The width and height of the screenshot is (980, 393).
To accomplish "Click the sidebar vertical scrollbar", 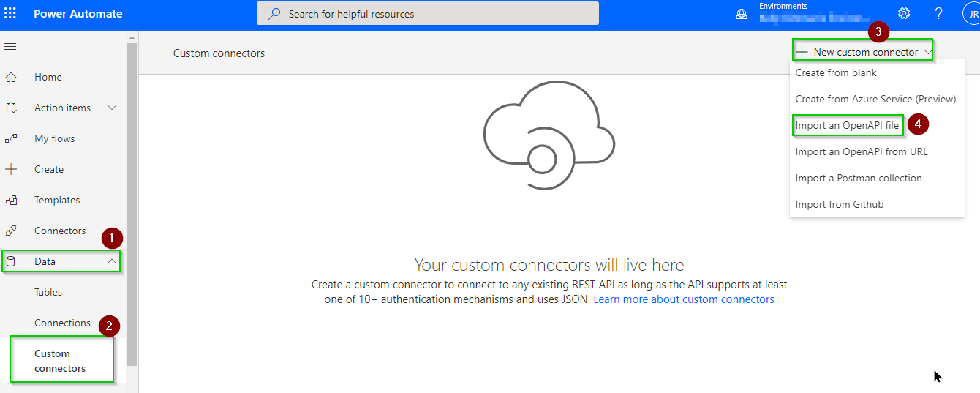I will (132, 205).
